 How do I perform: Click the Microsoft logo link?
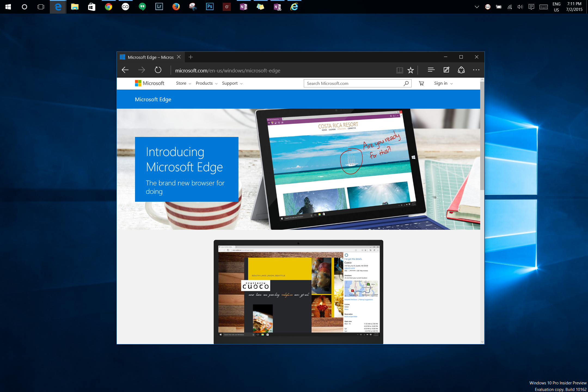(149, 83)
